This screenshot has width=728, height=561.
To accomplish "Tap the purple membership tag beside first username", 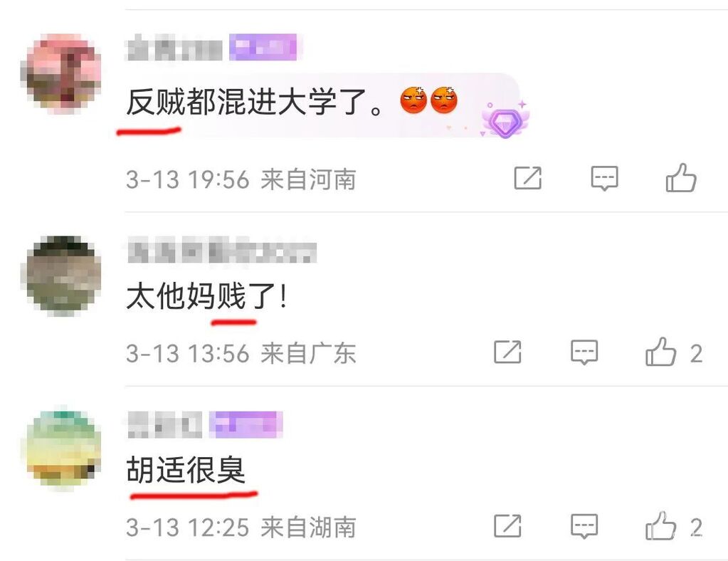I will coord(263,48).
